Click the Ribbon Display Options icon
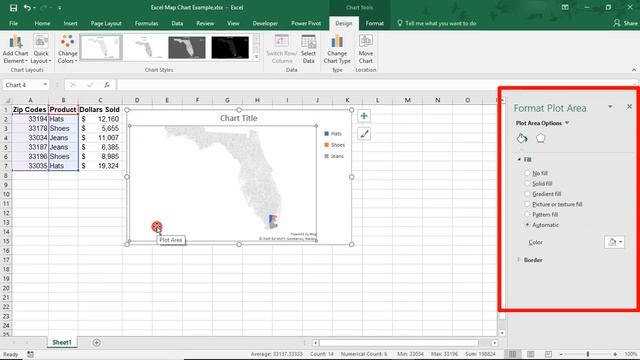The image size is (640, 360). point(565,7)
